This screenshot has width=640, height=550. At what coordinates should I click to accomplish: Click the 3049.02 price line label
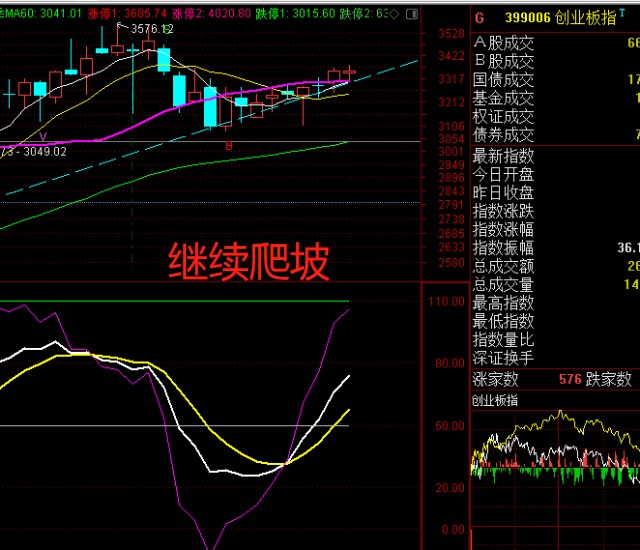(40, 151)
